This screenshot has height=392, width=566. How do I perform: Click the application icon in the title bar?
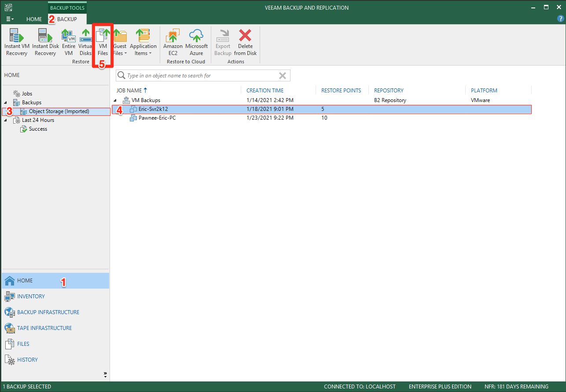click(x=8, y=7)
